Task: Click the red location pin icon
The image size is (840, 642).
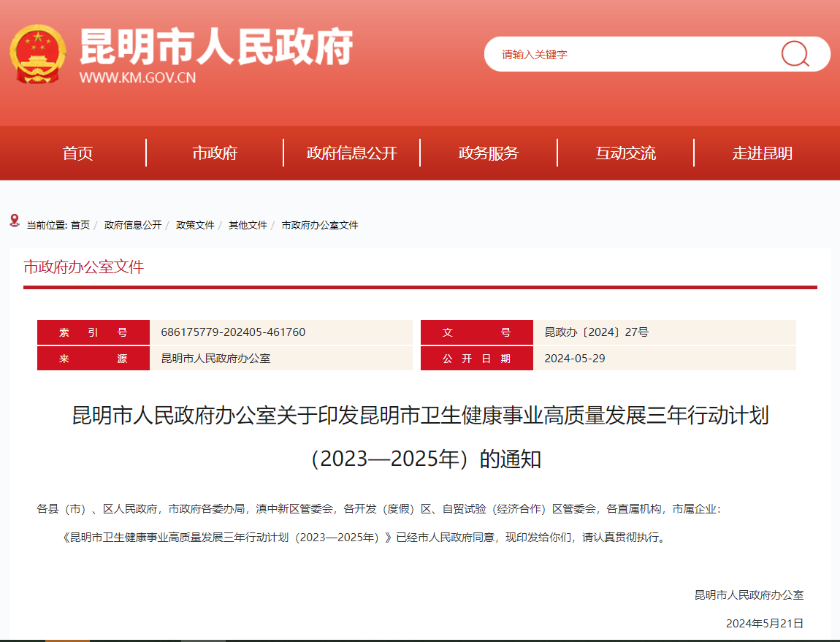Action: 15,221
